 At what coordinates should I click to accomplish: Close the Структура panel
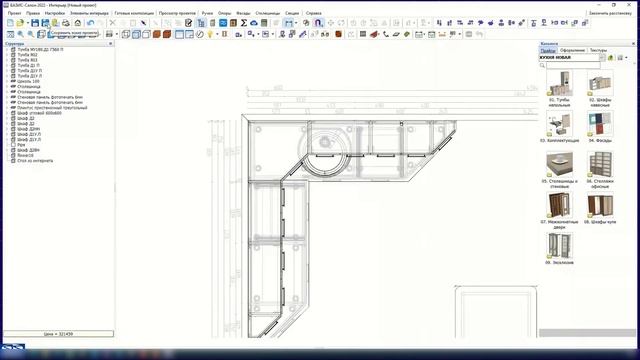(111, 43)
